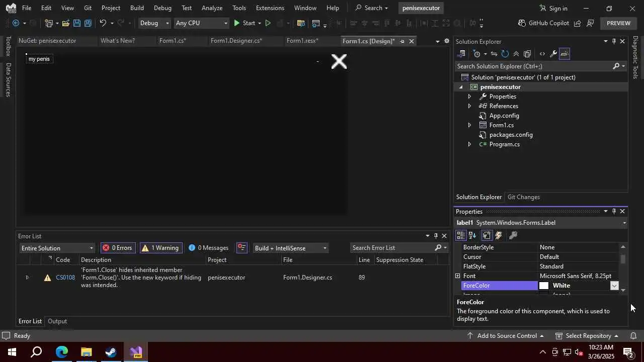
Task: Click the Save All toolbar icon
Action: tap(88, 23)
